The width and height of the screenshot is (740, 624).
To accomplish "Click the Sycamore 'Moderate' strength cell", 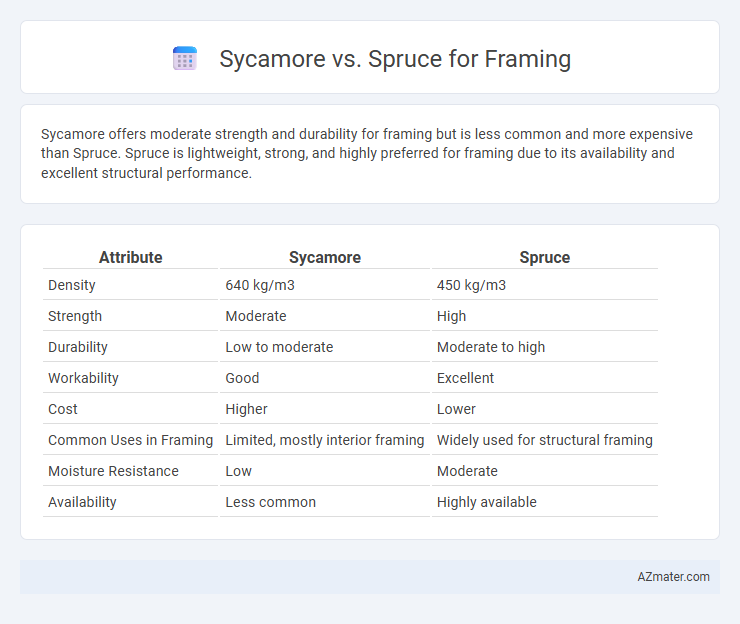I will [x=256, y=316].
